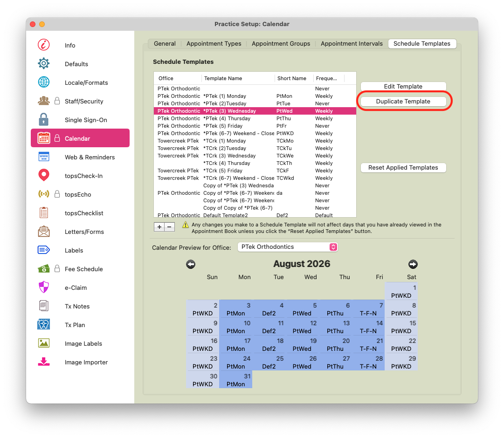The width and height of the screenshot is (504, 438).
Task: Open the Image Labels picture icon
Action: [44, 343]
